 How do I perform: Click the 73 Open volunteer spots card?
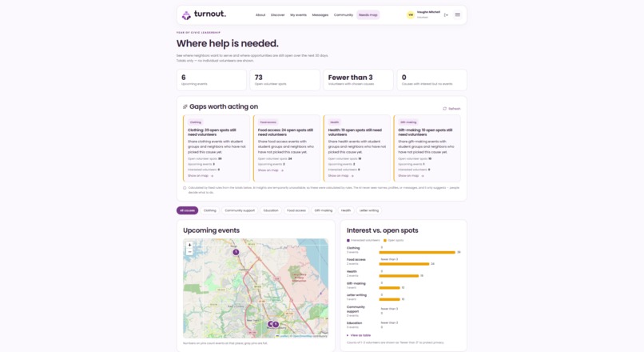point(284,80)
